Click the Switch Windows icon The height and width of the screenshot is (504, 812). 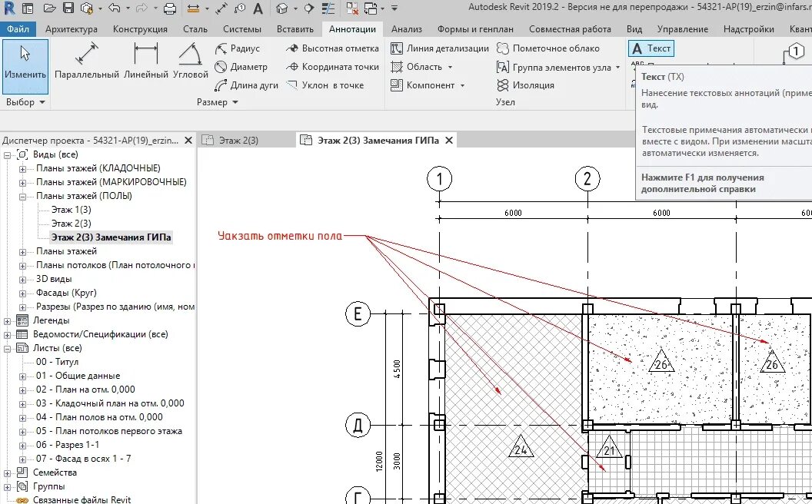[371, 8]
